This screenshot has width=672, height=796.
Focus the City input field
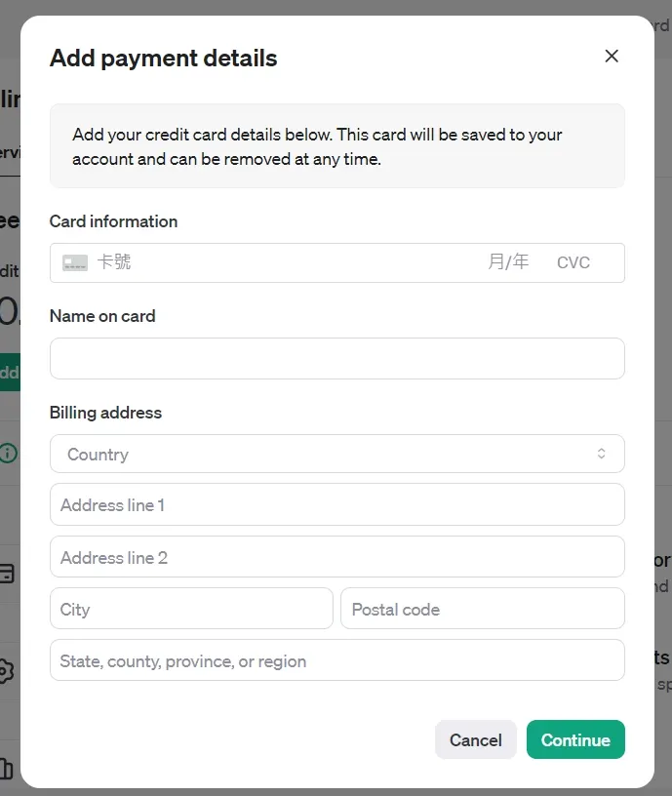[x=191, y=609]
